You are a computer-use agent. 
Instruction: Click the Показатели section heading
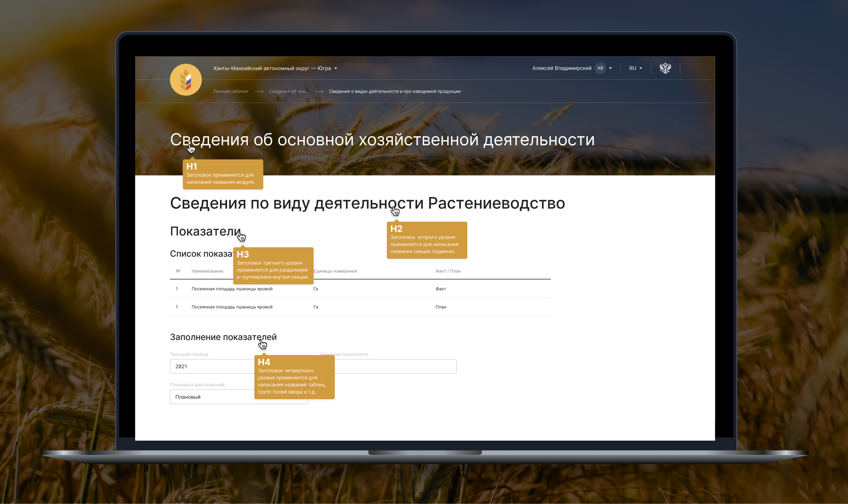(205, 232)
